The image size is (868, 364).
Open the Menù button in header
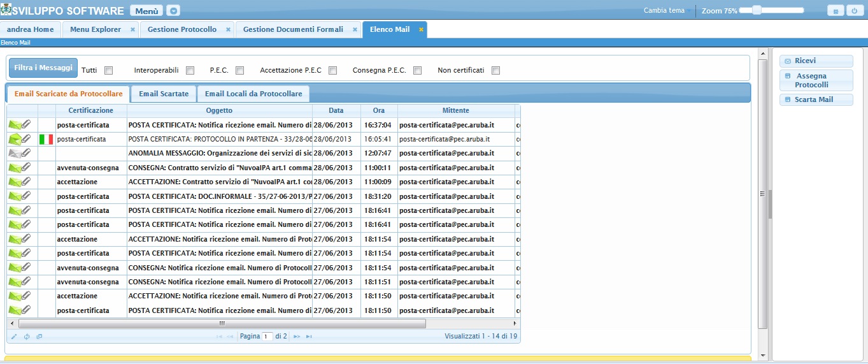[x=146, y=11]
